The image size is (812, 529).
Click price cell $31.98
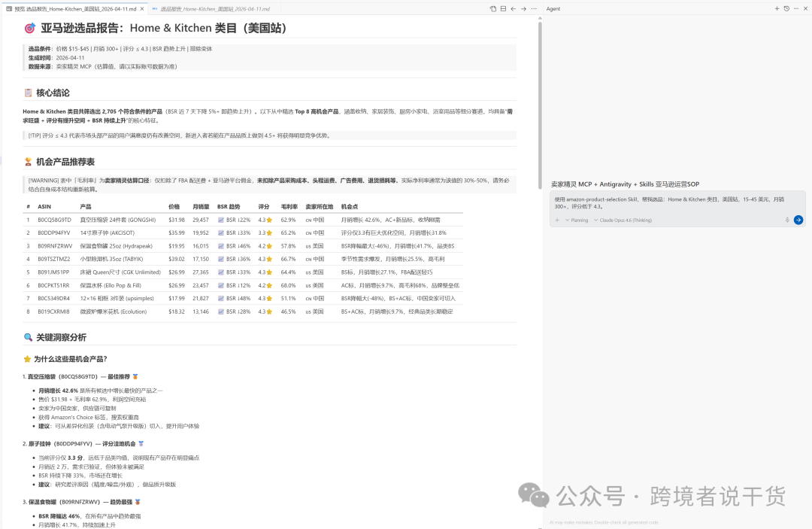click(177, 220)
